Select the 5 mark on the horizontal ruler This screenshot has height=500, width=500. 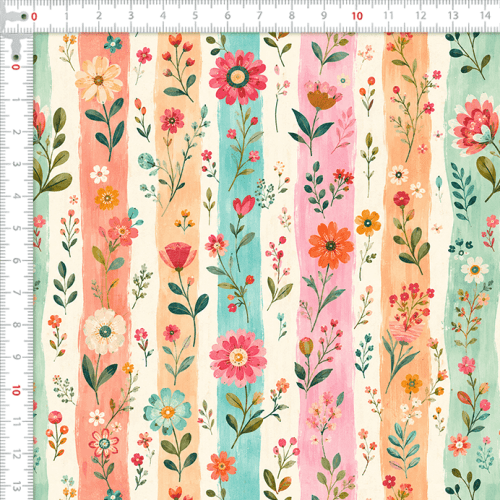tap(195, 16)
